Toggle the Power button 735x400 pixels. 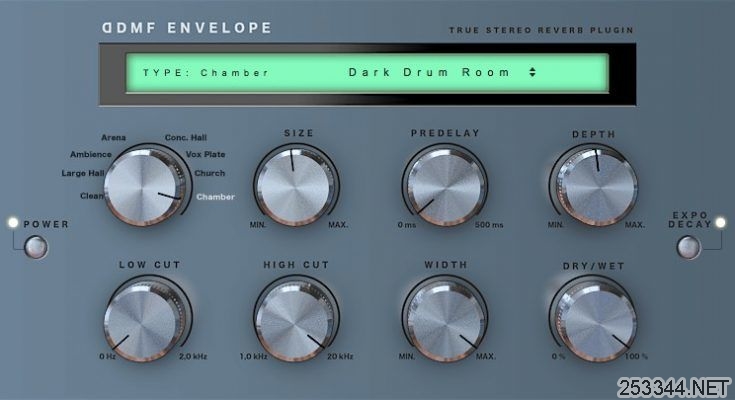coord(36,247)
